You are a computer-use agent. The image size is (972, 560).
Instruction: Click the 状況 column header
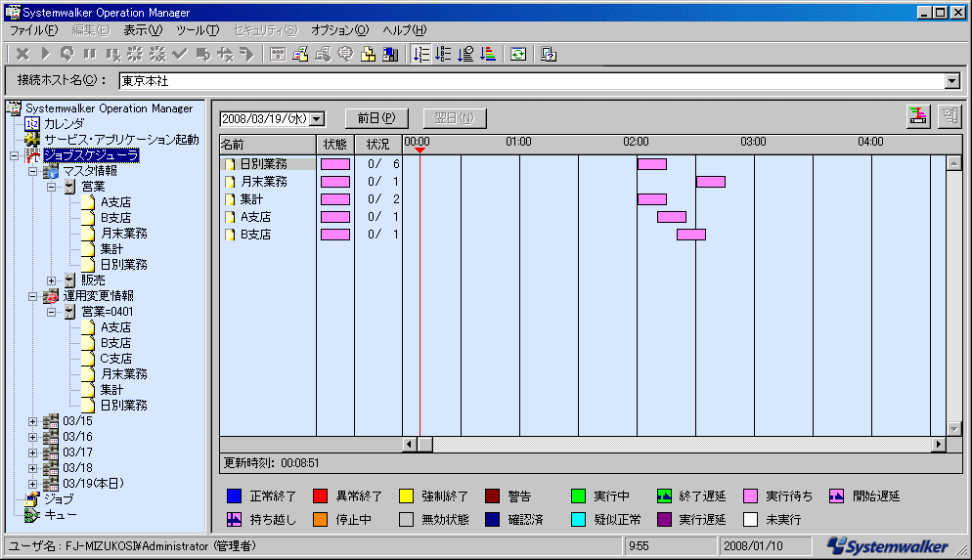[378, 145]
